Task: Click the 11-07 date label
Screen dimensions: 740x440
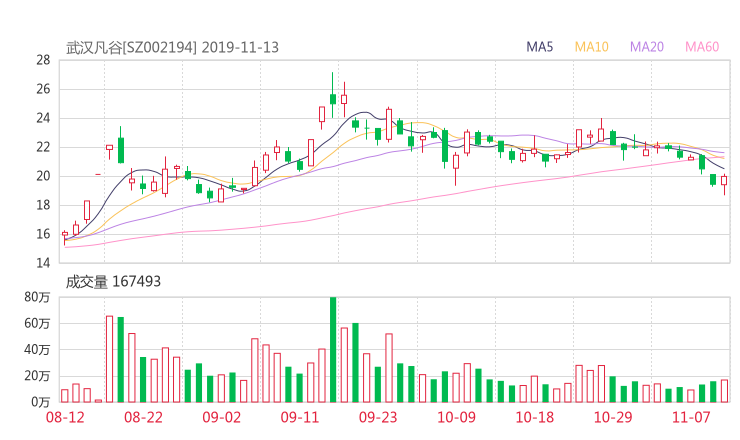Action: [691, 417]
